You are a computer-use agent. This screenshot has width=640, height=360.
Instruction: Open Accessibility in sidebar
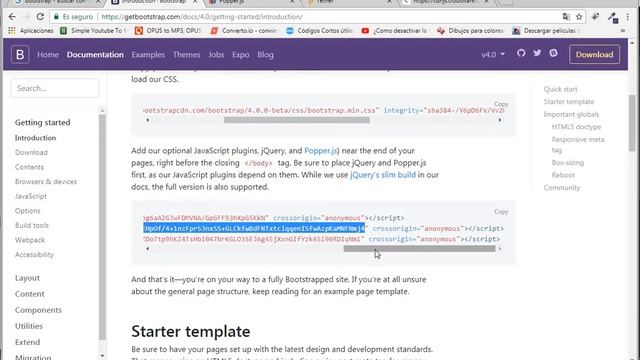click(34, 255)
